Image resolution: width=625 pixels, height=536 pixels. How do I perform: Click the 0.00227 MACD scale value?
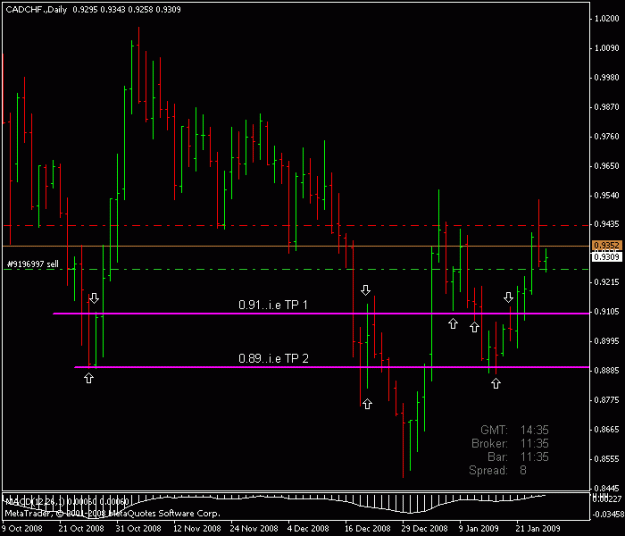click(607, 499)
